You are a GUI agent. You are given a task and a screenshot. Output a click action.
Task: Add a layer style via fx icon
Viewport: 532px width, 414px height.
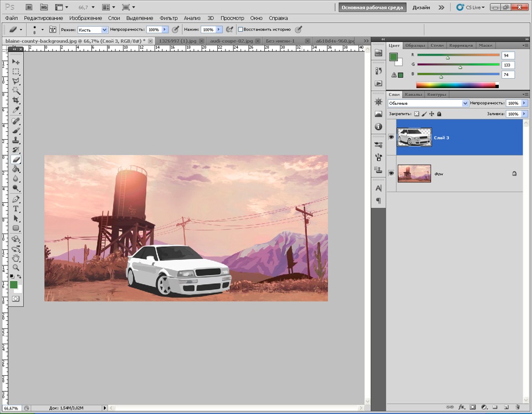click(x=462, y=407)
